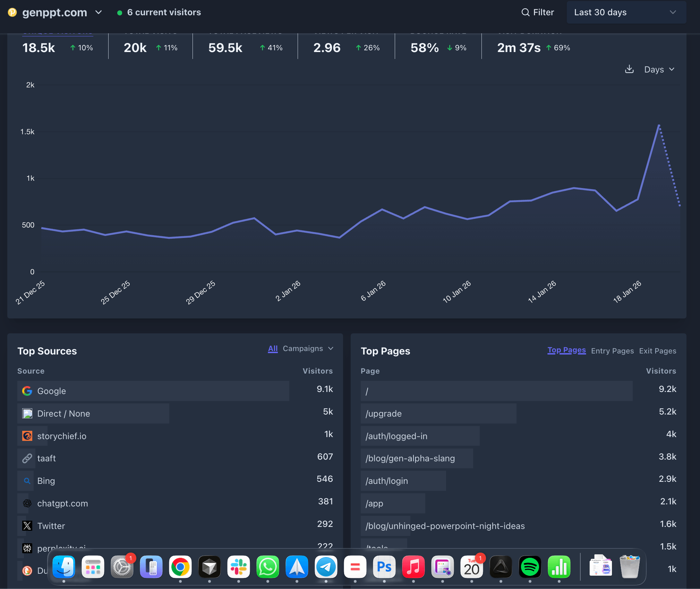Click the Google source icon

coord(27,391)
